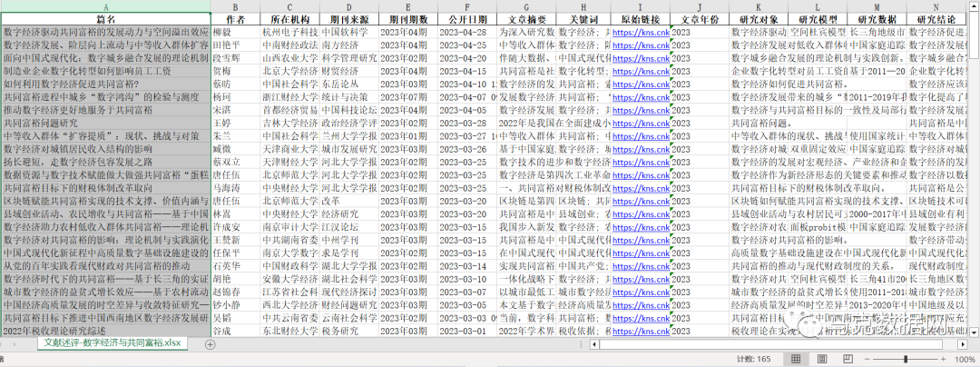980x367 pixels.
Task: Open the kns.cnk link in 贺梅 row
Action: pos(641,71)
